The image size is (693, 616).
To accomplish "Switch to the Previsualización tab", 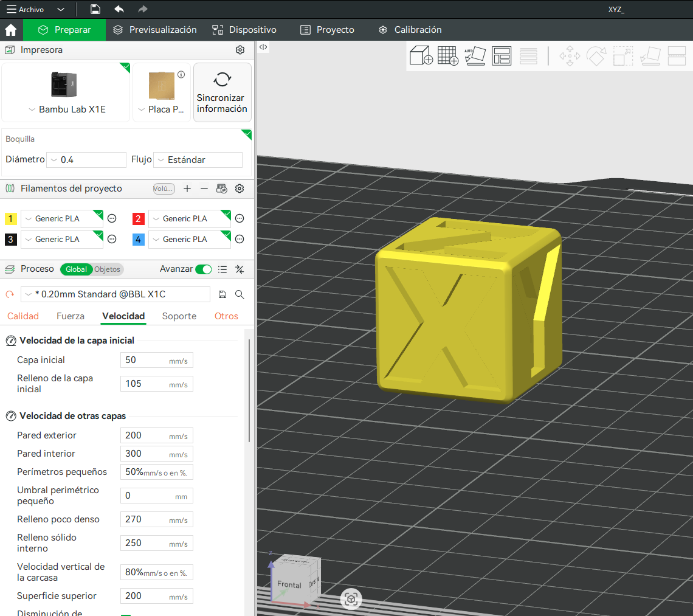I will click(154, 29).
